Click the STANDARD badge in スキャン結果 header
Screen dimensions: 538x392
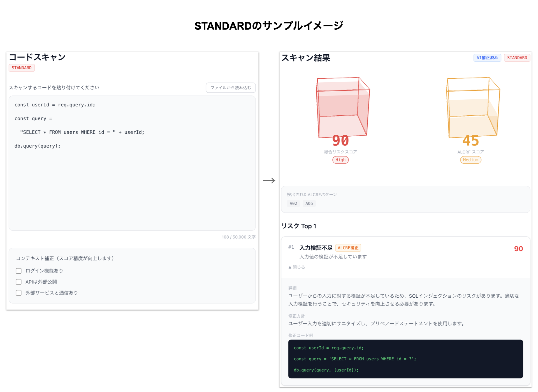pos(517,58)
